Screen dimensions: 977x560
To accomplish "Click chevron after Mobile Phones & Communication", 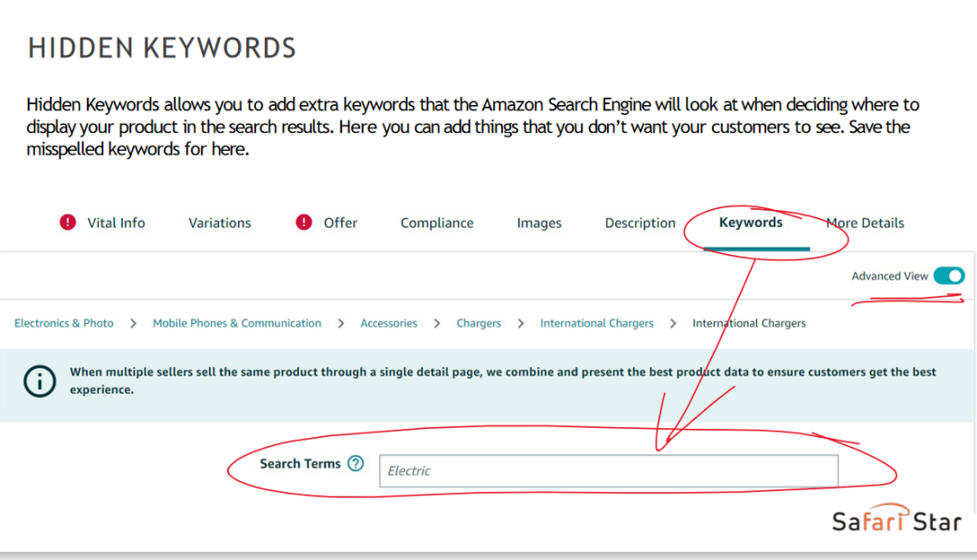I will tap(341, 323).
